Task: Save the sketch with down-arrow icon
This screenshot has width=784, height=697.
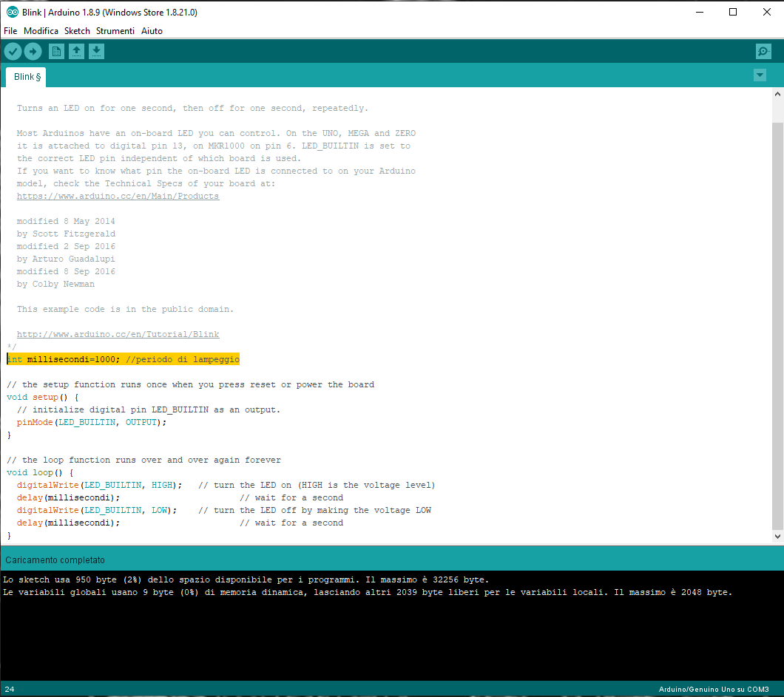Action: click(97, 51)
